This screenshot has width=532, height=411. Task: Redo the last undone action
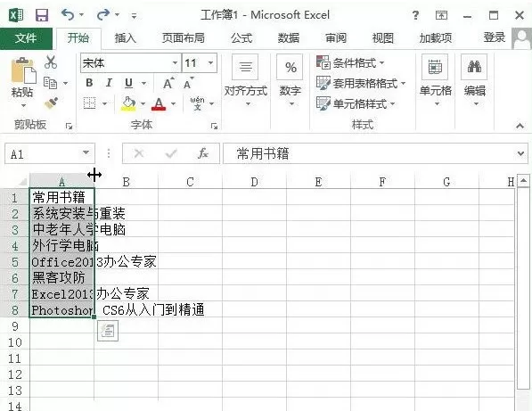point(103,14)
